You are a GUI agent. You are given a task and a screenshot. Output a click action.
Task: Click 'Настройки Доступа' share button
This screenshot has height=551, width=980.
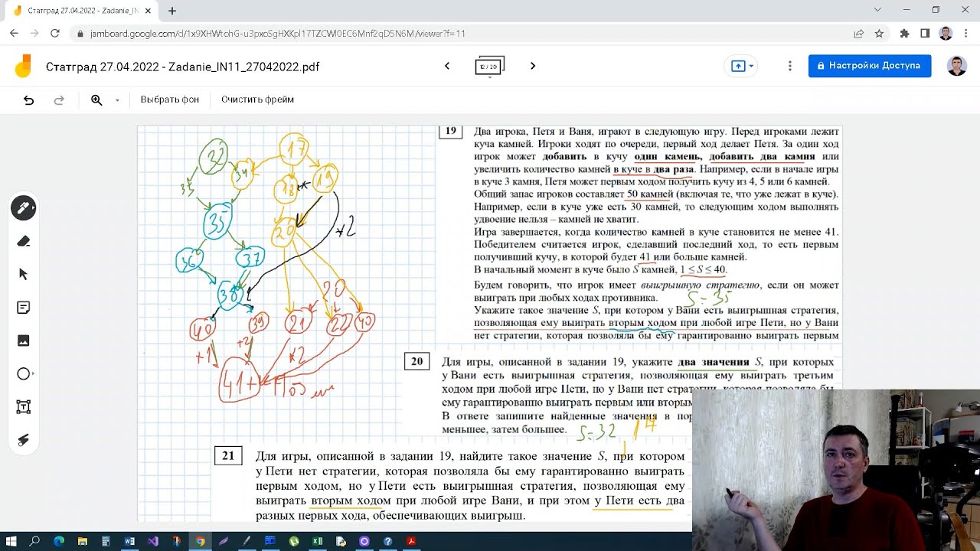click(870, 66)
